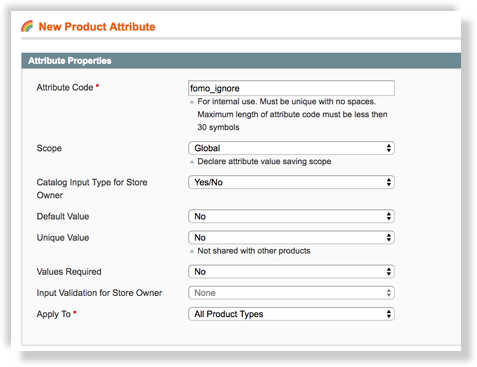Click the Catalog Input Type for Store Owner label

tap(92, 189)
